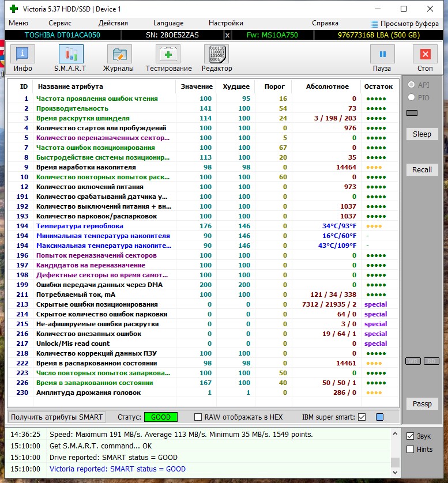
Task: Click the Speed Maximum 191 MB/s log line
Action: [x=181, y=435]
